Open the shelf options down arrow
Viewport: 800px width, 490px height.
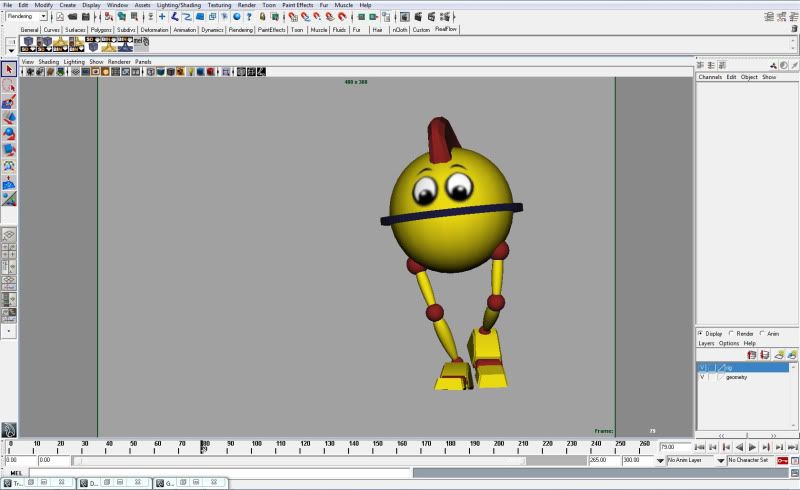pyautogui.click(x=11, y=50)
